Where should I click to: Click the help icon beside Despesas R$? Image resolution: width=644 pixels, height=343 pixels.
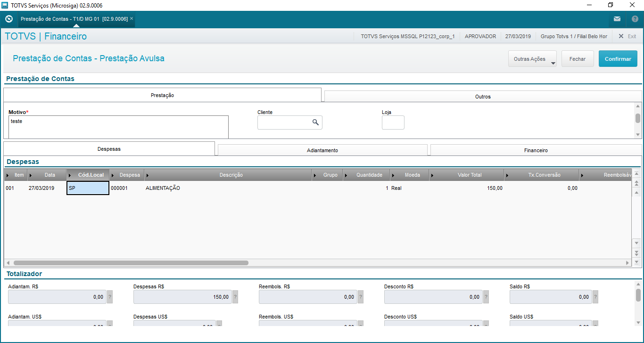point(235,297)
